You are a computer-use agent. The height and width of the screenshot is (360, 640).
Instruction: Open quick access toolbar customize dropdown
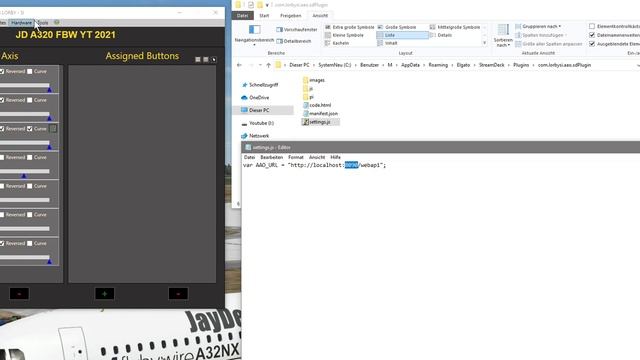click(267, 5)
